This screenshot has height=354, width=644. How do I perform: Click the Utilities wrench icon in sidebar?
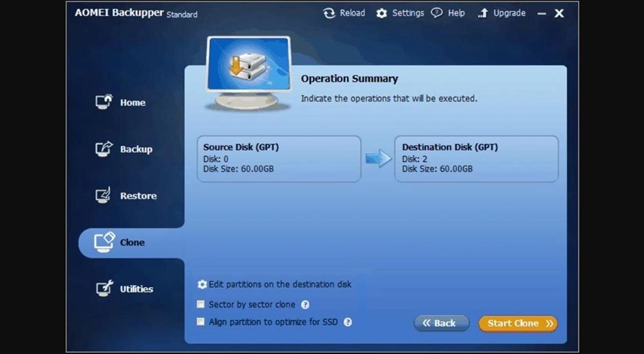click(104, 288)
